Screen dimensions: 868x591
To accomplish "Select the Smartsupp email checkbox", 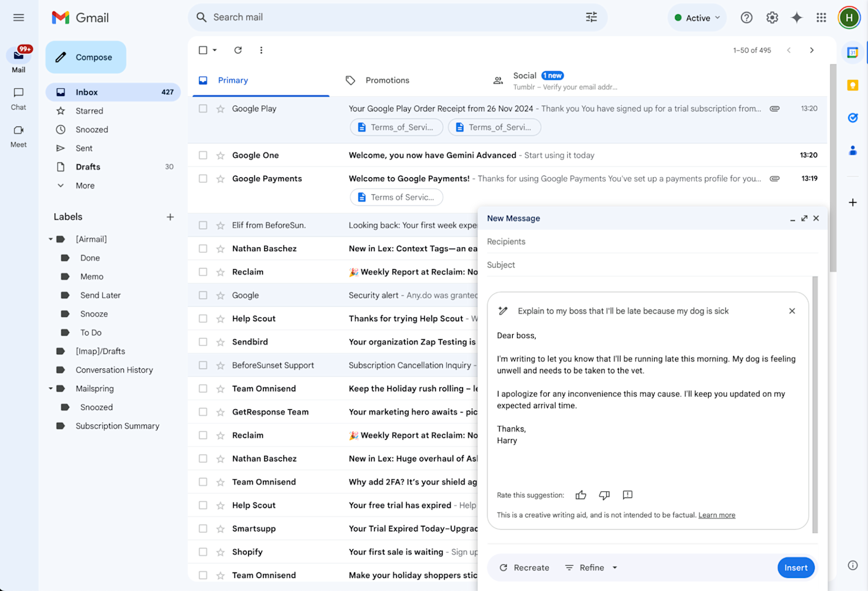I will [203, 528].
